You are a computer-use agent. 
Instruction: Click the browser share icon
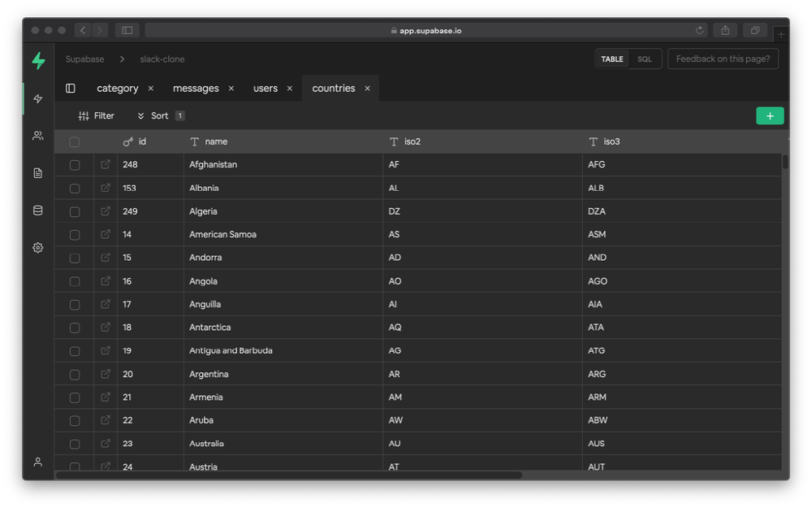pos(725,30)
